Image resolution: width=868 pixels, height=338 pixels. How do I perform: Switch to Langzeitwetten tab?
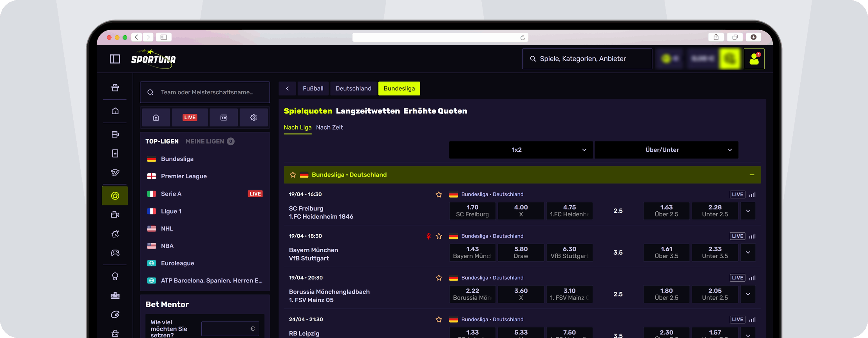[368, 111]
